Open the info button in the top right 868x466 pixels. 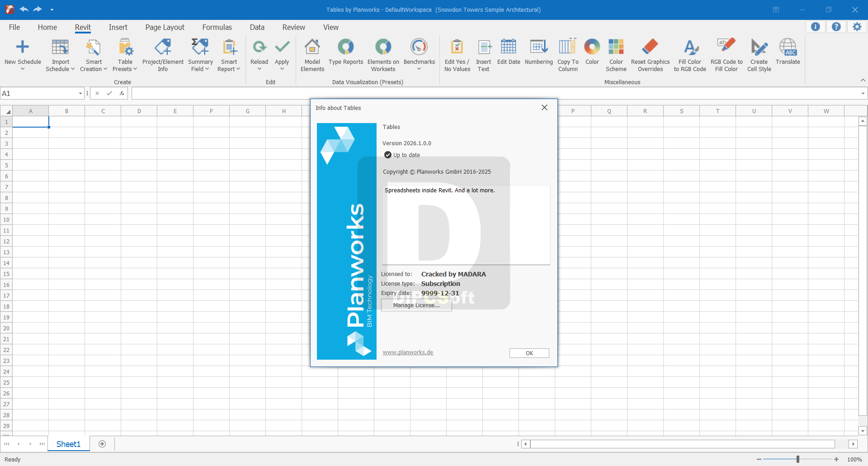coord(816,27)
